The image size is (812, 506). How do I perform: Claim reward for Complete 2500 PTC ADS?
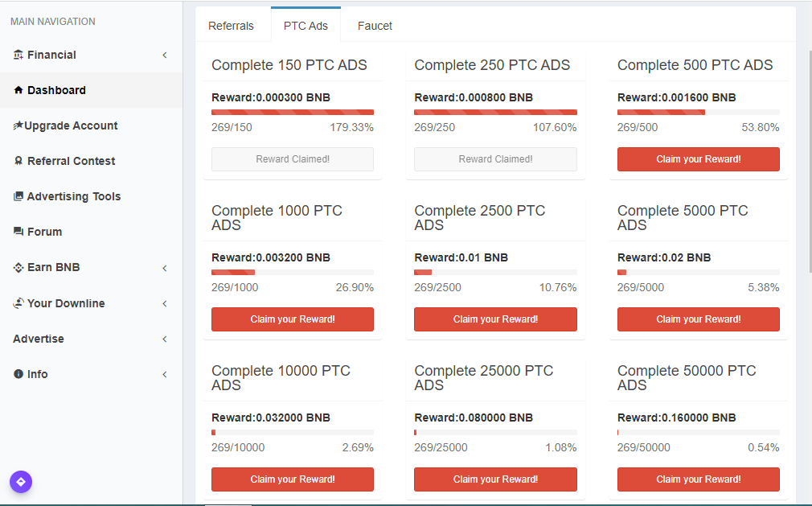pos(495,319)
